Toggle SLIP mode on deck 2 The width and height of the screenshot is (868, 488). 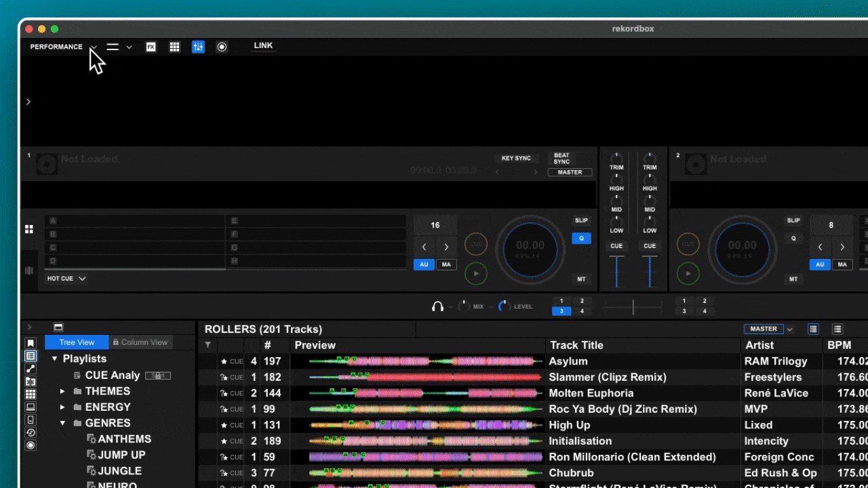(793, 220)
